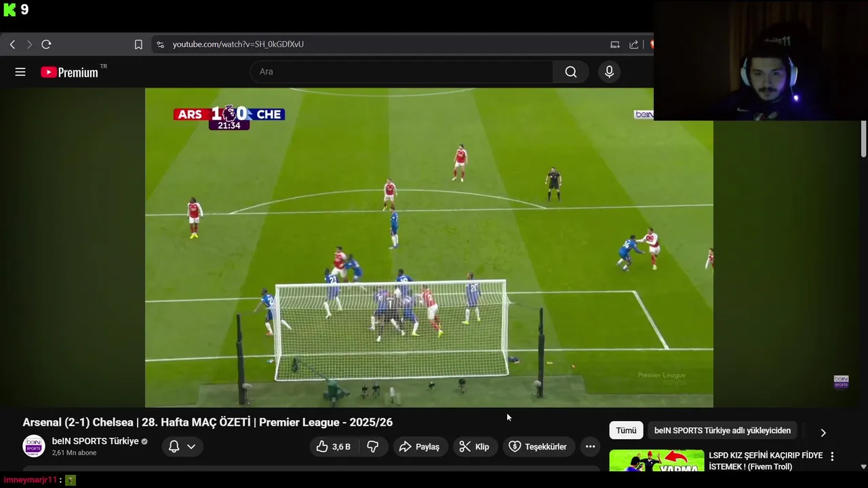This screenshot has height=488, width=868.
Task: Select 'beIN SPORTS Türkiye adlı yükleyiciden' chip
Action: tap(722, 430)
